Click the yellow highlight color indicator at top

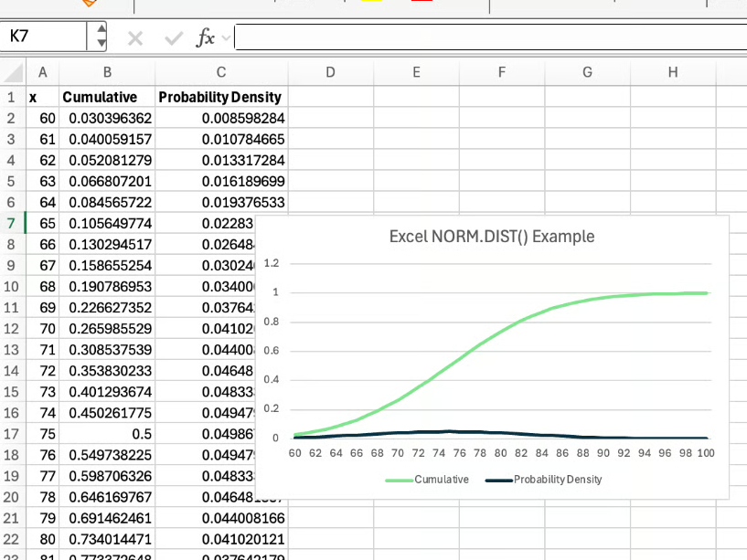pos(371,4)
